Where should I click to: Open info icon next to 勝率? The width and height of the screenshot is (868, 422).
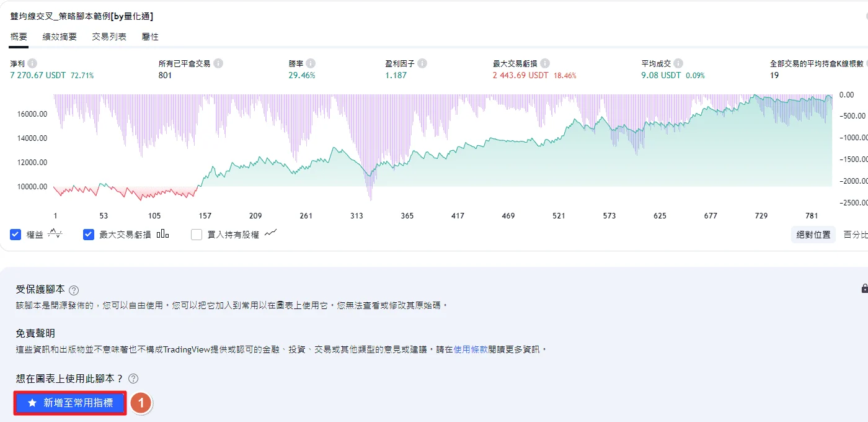[311, 63]
